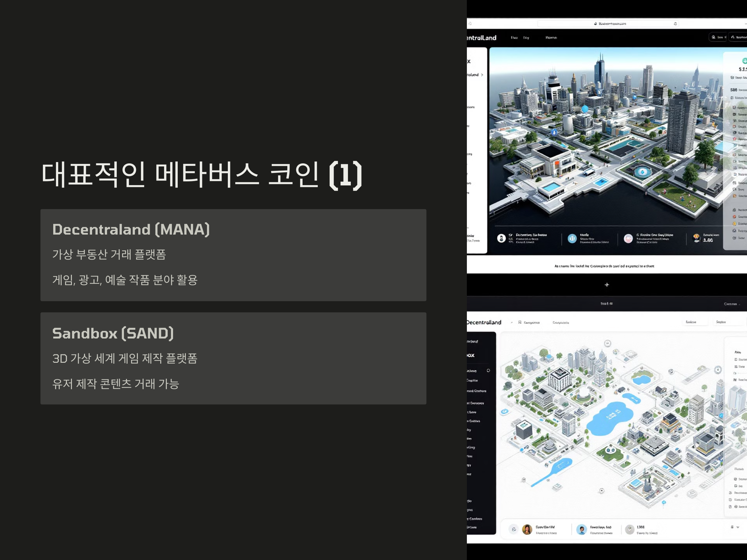
Task: Click the magnifier search button in CentralLand header
Action: [716, 37]
